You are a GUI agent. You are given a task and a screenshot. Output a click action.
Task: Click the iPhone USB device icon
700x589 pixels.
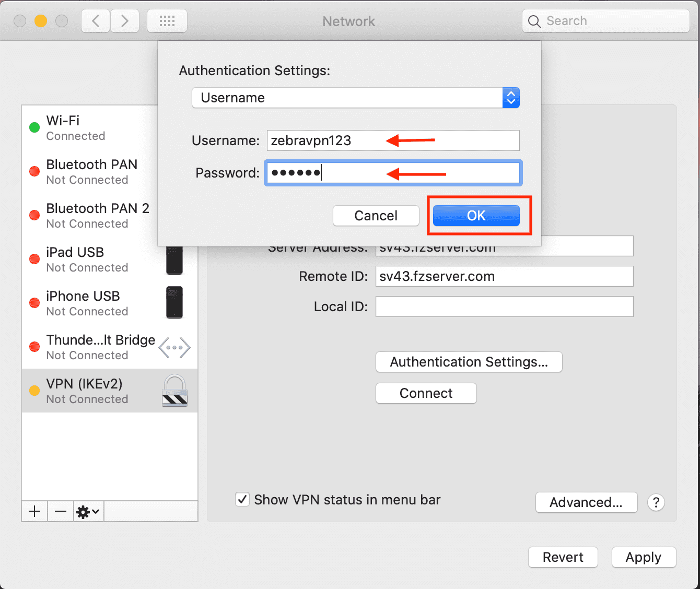174,302
